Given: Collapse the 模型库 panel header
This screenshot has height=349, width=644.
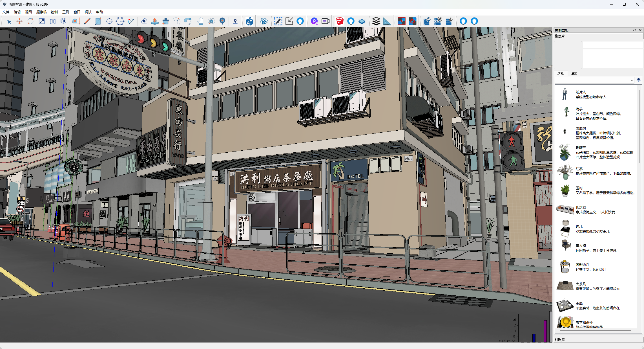Looking at the screenshot, I should (x=598, y=36).
